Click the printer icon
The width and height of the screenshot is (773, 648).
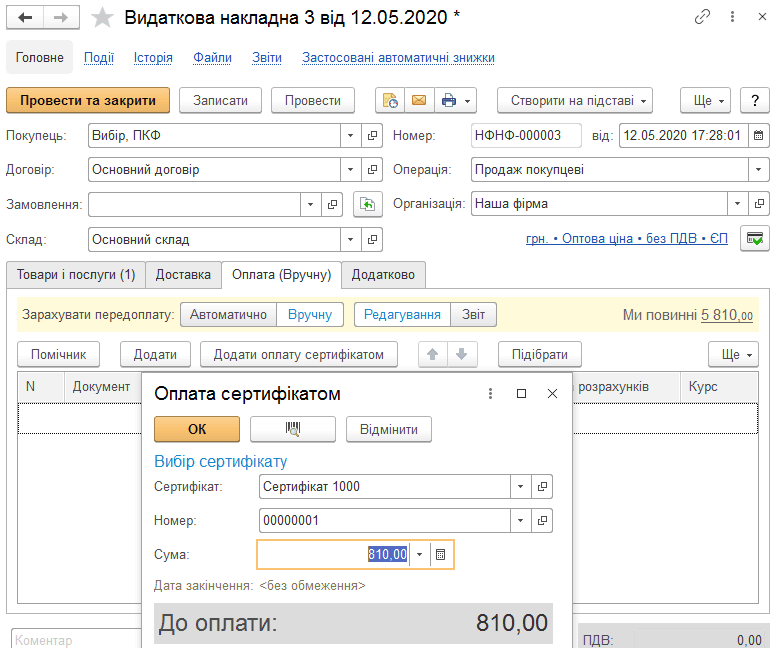449,101
